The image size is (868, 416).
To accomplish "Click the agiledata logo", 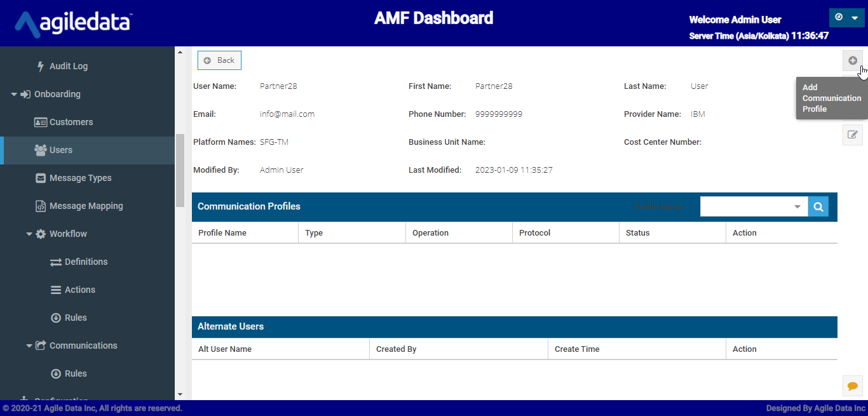I will (73, 23).
